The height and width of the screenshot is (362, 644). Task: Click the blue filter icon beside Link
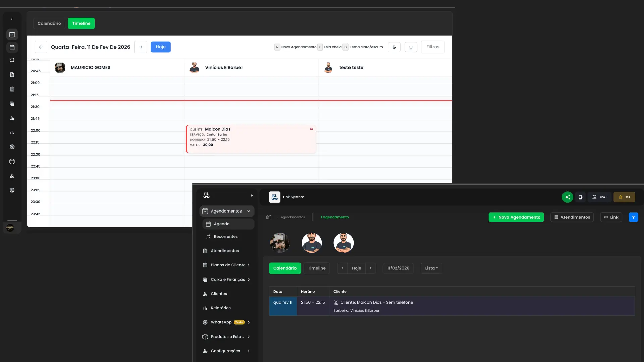point(633,217)
